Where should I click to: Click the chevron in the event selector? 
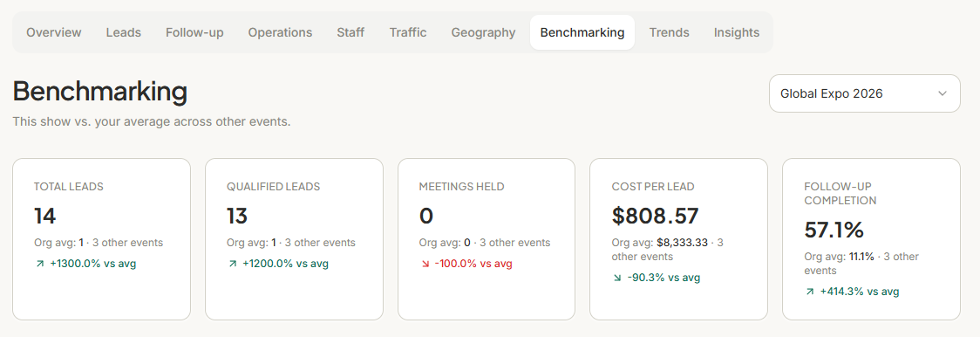click(943, 93)
